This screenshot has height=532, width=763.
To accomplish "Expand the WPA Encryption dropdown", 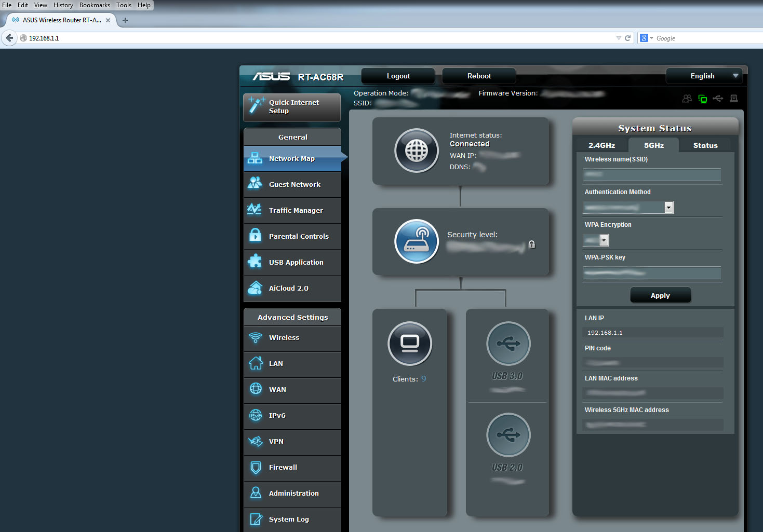I will point(604,240).
